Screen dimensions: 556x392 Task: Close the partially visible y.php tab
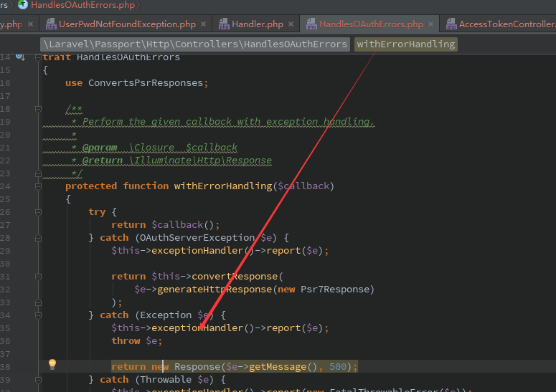pos(31,24)
